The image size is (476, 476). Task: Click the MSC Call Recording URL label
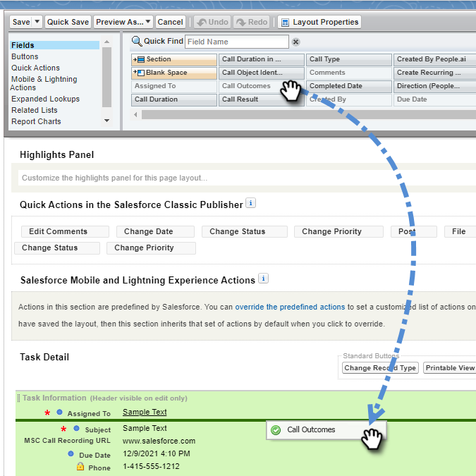tap(68, 441)
